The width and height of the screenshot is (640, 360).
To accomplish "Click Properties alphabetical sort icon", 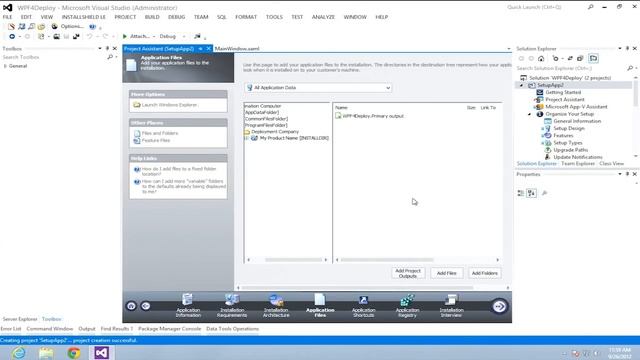I will coord(531,193).
